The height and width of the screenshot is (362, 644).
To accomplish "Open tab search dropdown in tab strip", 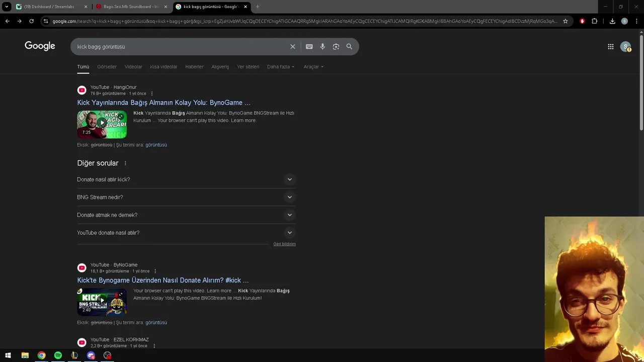I will 7,7.
